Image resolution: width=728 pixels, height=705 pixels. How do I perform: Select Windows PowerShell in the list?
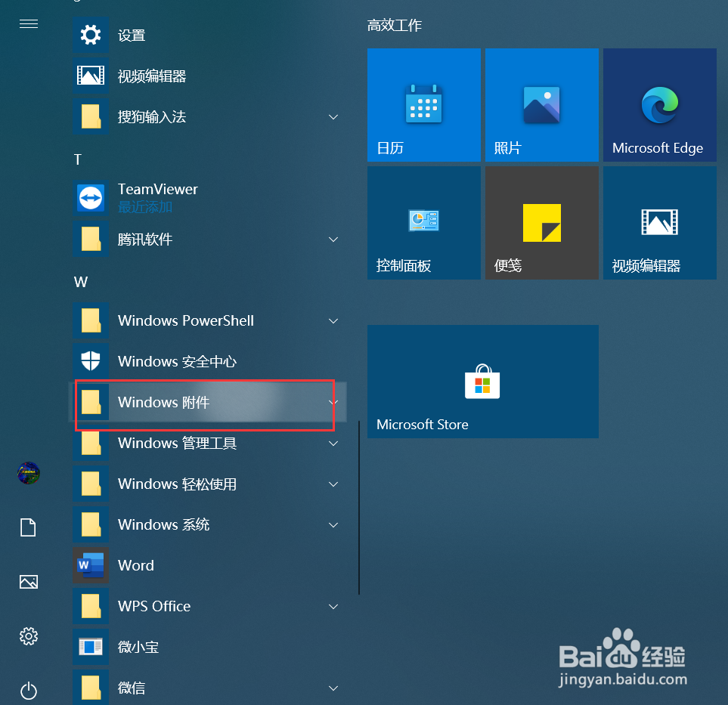[x=184, y=320]
